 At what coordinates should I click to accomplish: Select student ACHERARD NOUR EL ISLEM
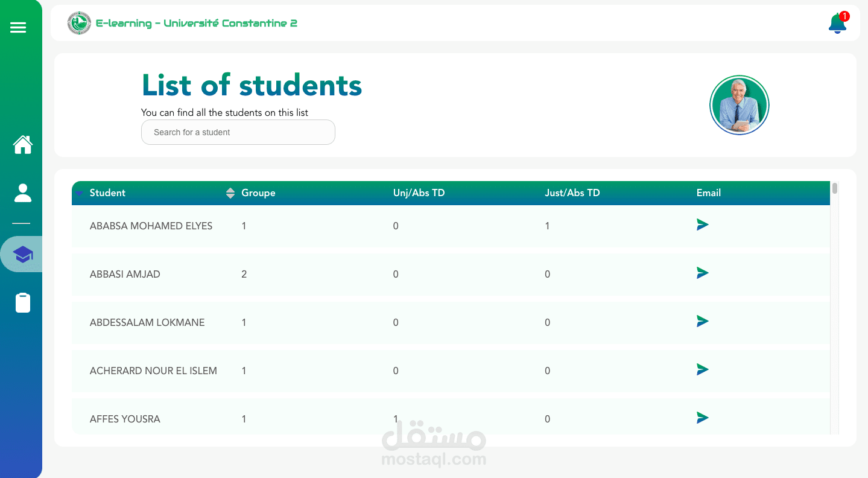click(x=153, y=371)
